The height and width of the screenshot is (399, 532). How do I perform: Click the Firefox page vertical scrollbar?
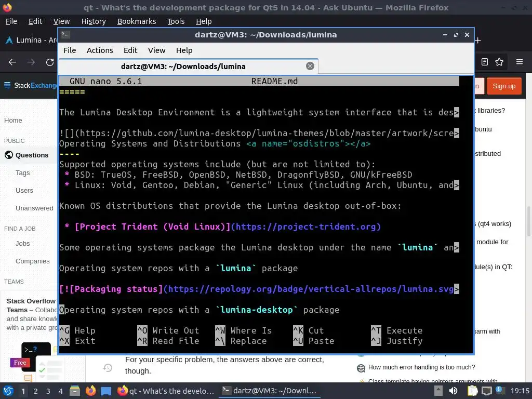tap(528, 220)
